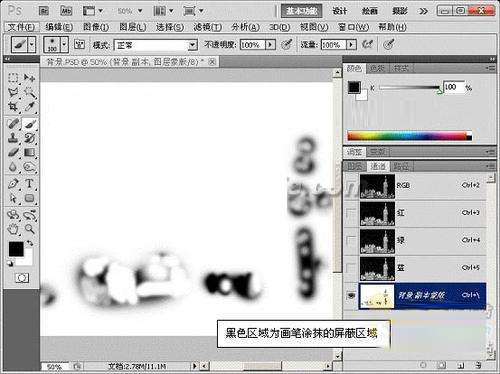Open the 文件(F) menu
This screenshot has width=500, height=374.
click(21, 27)
